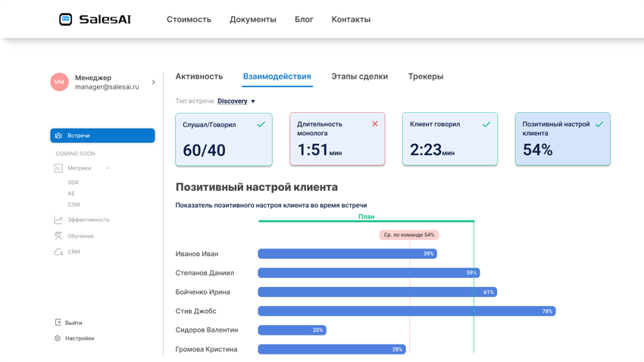Switch to the Активность tab
This screenshot has width=644, height=362.
pyautogui.click(x=199, y=76)
